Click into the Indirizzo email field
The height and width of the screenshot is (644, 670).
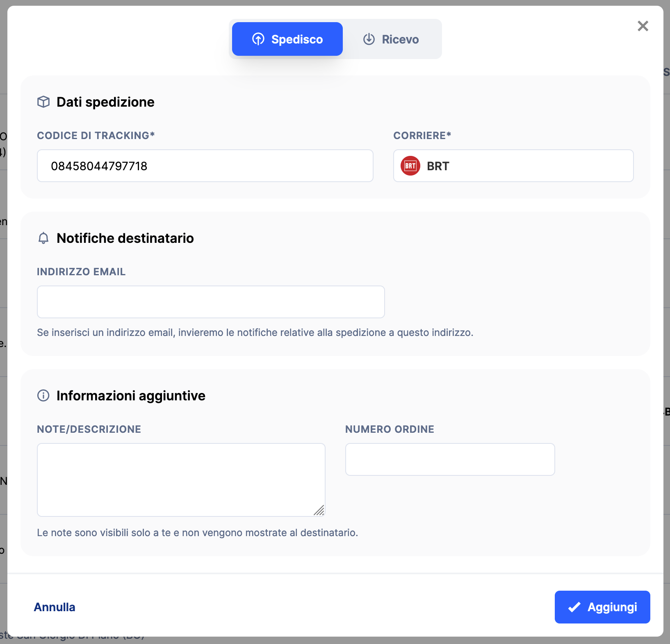[211, 302]
